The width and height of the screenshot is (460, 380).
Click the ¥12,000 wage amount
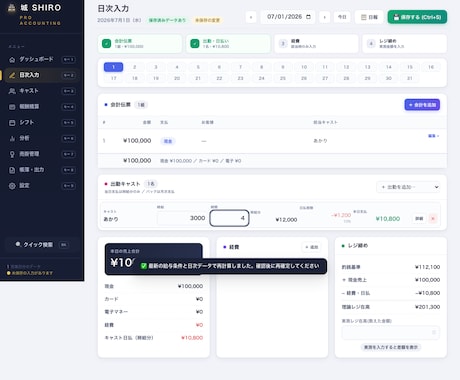(x=286, y=220)
